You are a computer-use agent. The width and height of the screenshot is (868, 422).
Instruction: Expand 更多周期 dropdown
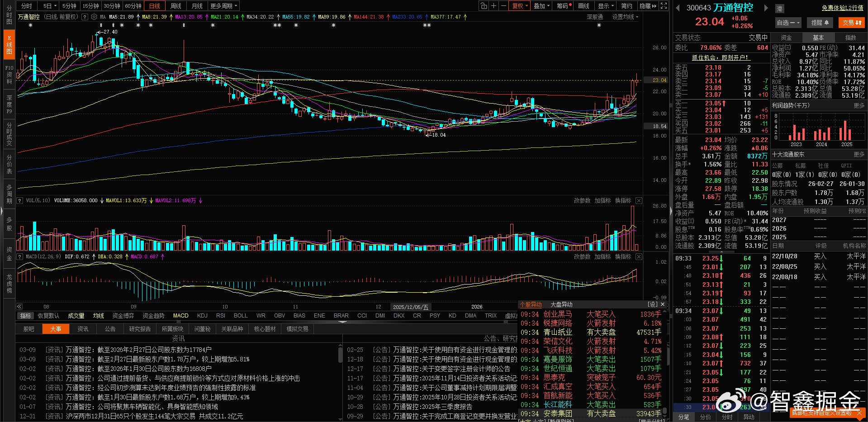[223, 6]
